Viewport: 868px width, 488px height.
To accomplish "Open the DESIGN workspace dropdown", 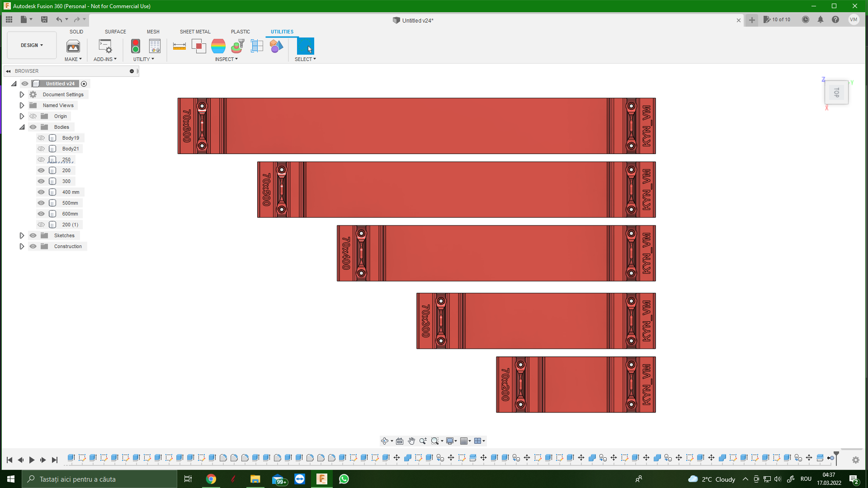I will (x=32, y=45).
